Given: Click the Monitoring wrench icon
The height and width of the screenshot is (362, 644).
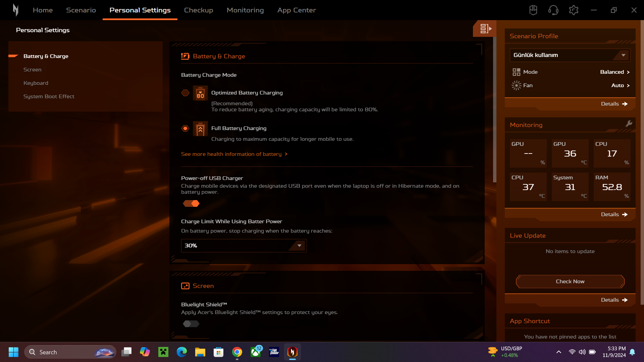Looking at the screenshot, I should tap(629, 124).
